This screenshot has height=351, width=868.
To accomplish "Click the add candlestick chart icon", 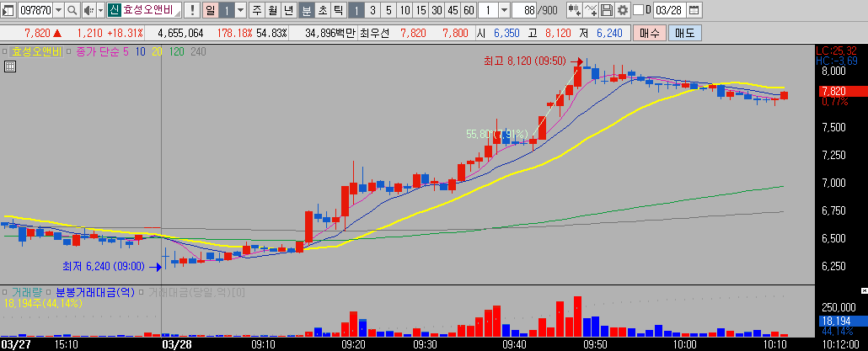I will pyautogui.click(x=576, y=10).
